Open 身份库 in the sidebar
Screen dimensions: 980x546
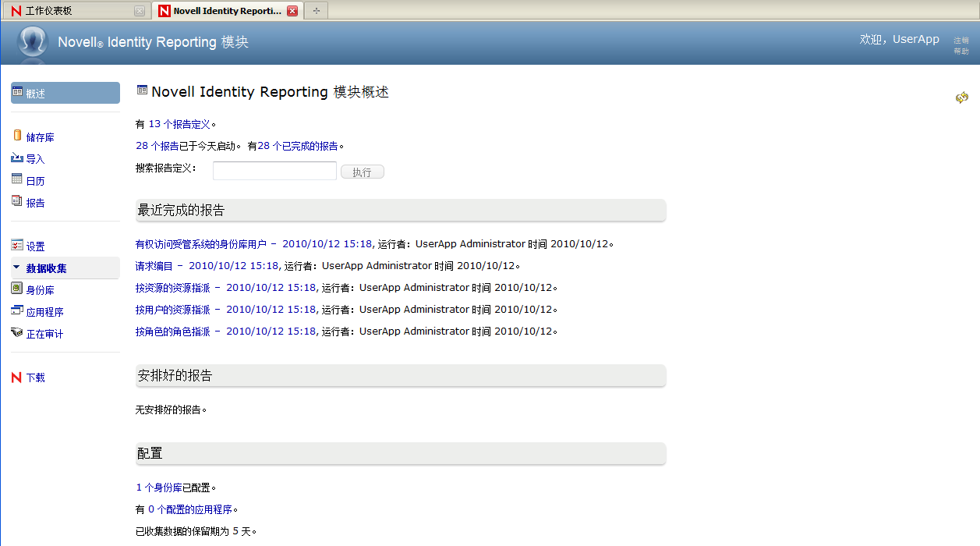[40, 290]
